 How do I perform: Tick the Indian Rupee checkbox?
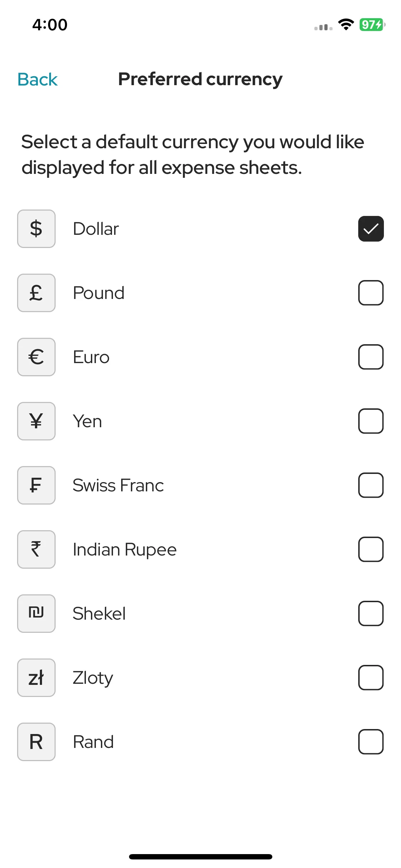(371, 549)
